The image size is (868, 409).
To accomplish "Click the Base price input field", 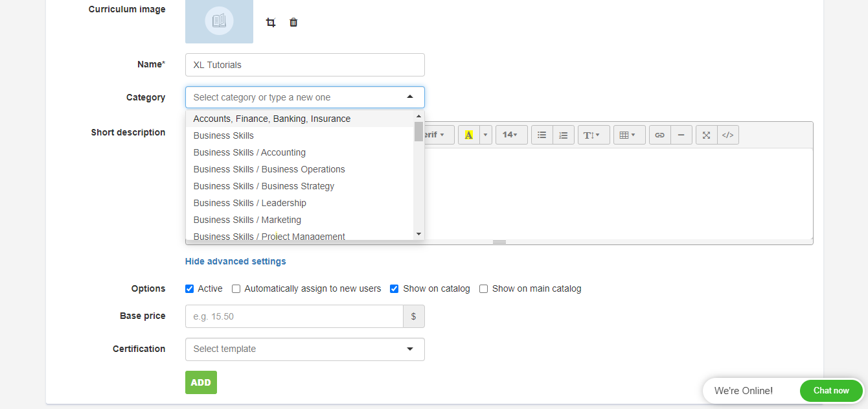I will (294, 316).
